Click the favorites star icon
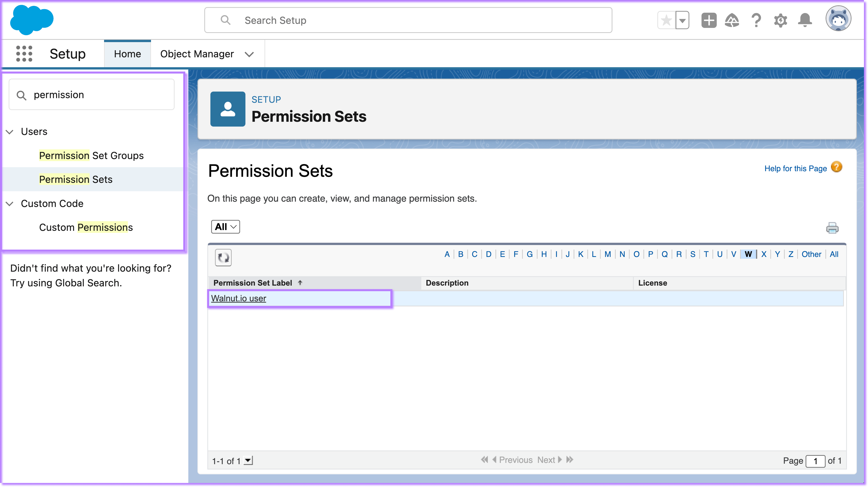 (666, 21)
